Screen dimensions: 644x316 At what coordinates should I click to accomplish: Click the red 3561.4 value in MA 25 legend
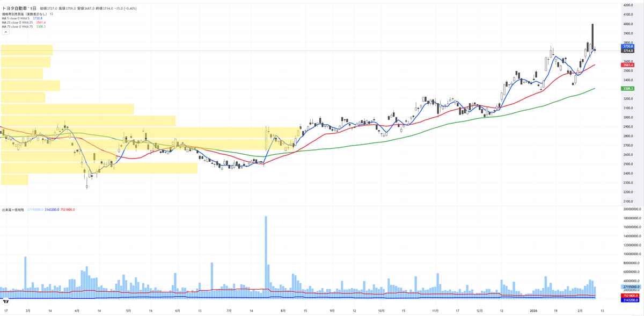pyautogui.click(x=40, y=23)
